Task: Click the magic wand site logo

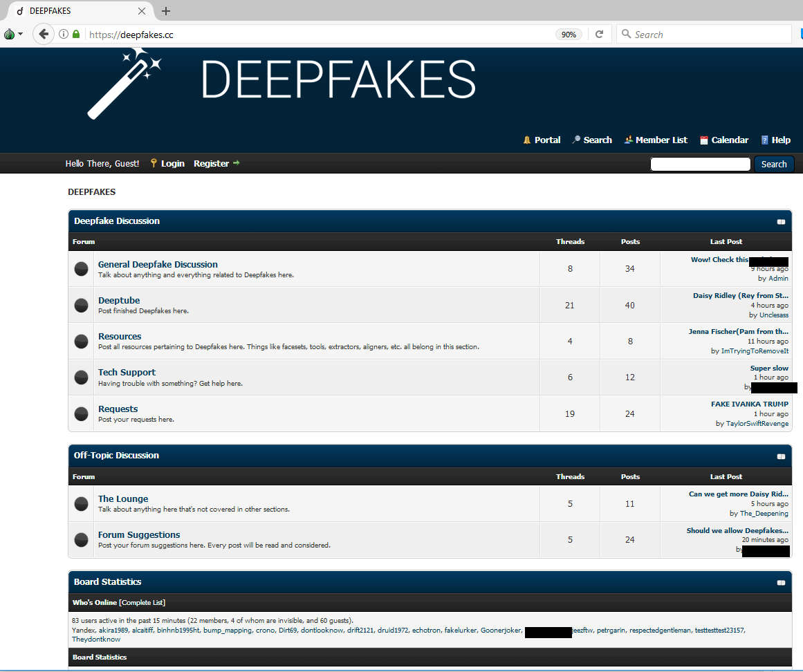Action: [123, 84]
